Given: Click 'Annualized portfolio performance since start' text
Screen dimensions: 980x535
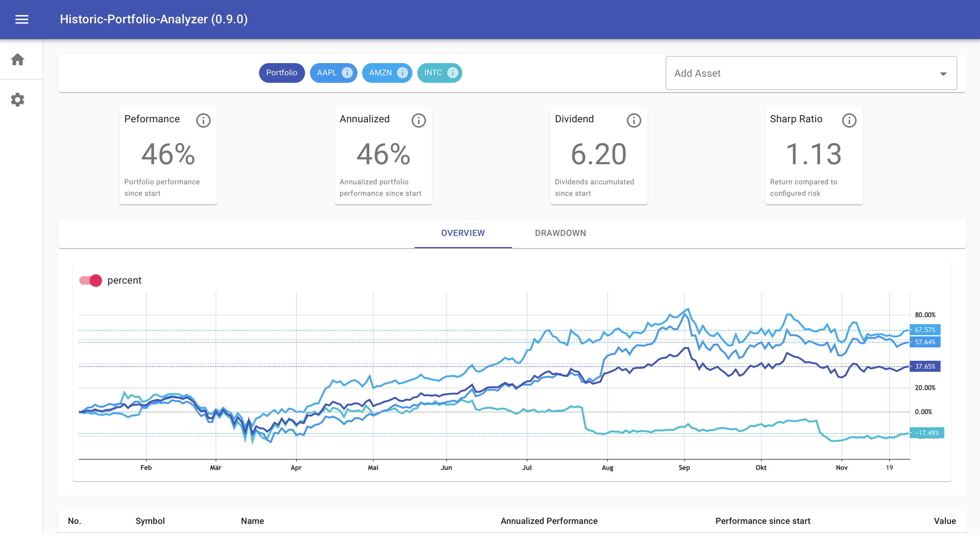Looking at the screenshot, I should point(380,188).
